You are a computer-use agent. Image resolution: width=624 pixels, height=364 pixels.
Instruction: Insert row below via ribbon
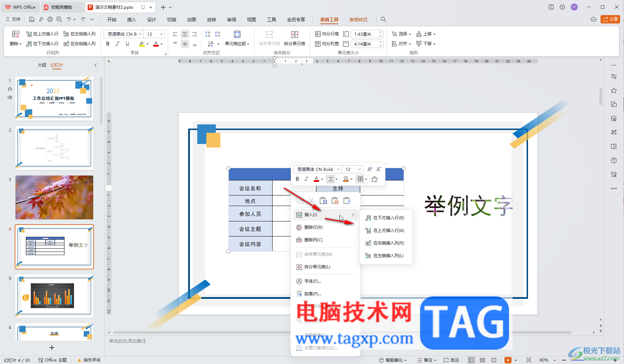[x=42, y=44]
